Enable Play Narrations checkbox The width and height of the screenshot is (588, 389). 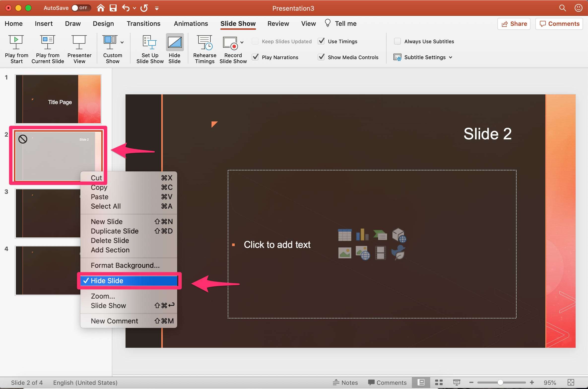[256, 57]
